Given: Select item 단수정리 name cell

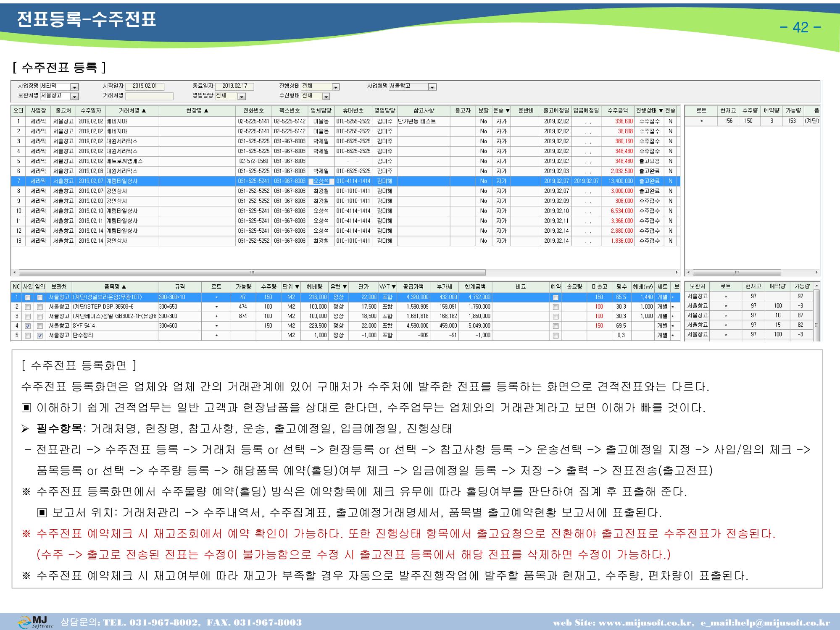Looking at the screenshot, I should [x=115, y=336].
